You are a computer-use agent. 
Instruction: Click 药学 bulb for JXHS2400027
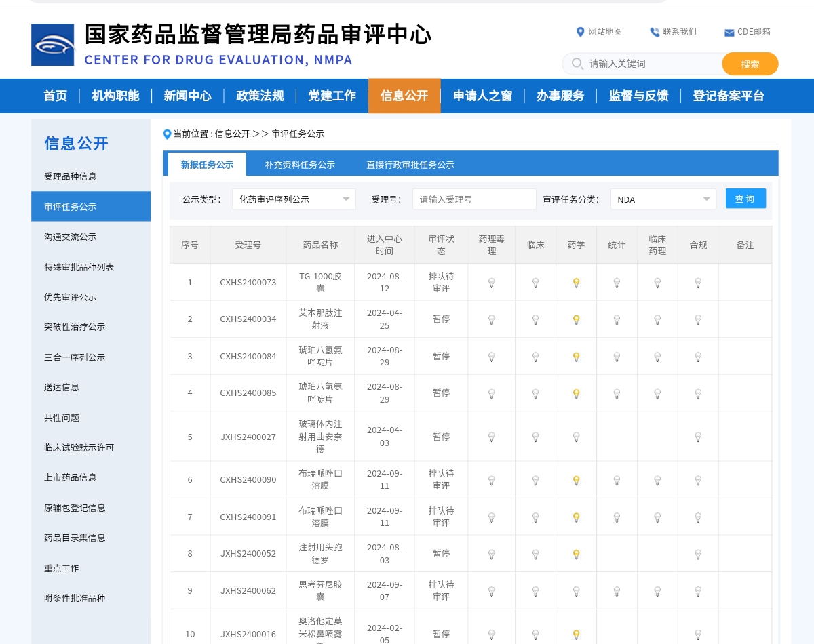coord(576,437)
